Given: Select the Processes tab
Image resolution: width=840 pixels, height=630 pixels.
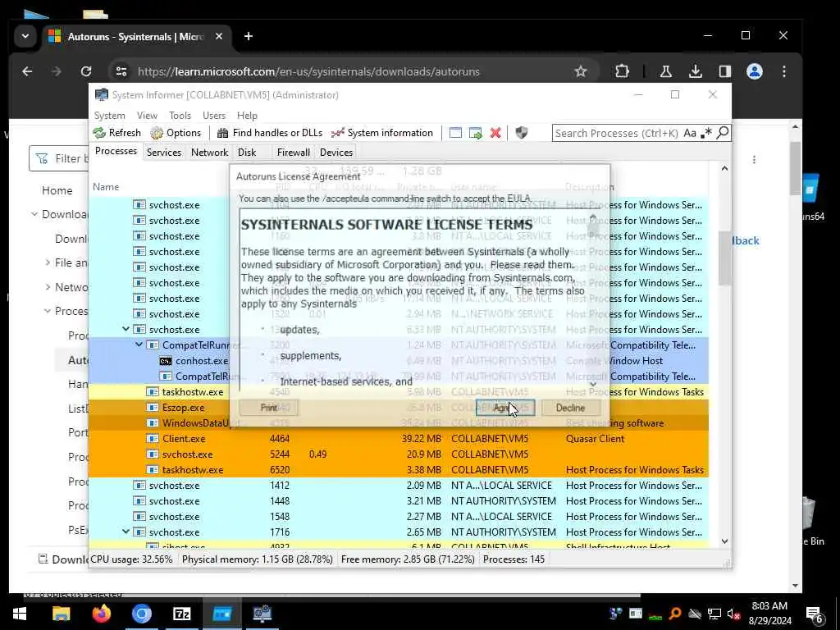Looking at the screenshot, I should click(116, 151).
